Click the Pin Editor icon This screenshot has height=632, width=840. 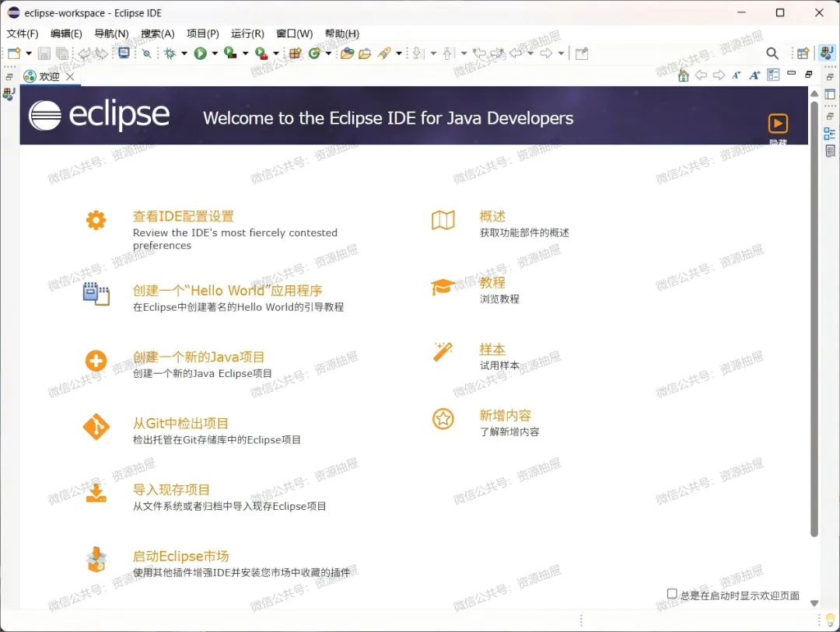click(x=582, y=53)
